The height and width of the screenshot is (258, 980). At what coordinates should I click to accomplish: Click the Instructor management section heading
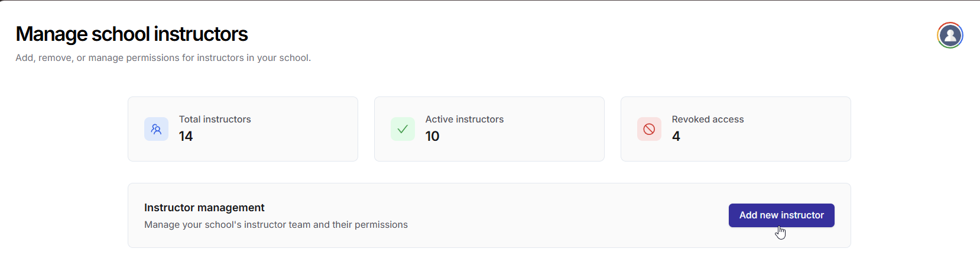pos(204,208)
